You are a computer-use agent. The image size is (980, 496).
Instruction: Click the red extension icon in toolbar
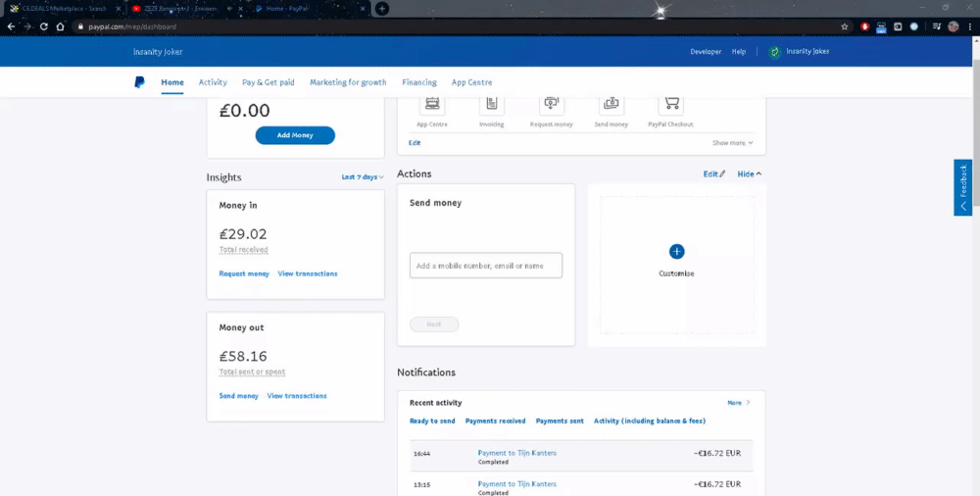tap(865, 26)
